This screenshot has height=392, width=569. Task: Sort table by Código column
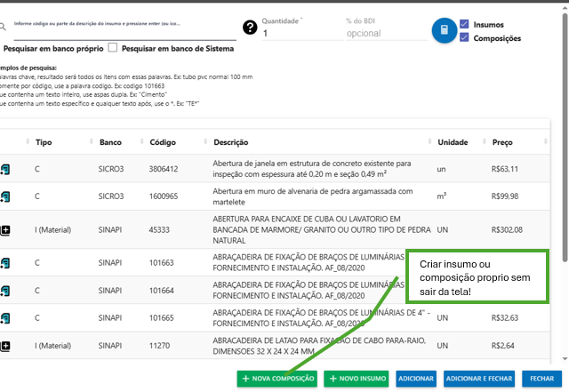point(163,142)
